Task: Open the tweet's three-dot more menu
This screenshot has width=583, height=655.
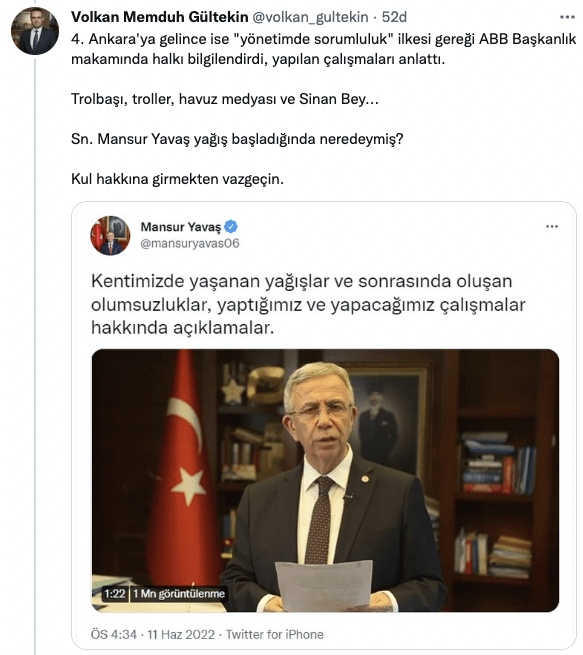Action: (567, 17)
